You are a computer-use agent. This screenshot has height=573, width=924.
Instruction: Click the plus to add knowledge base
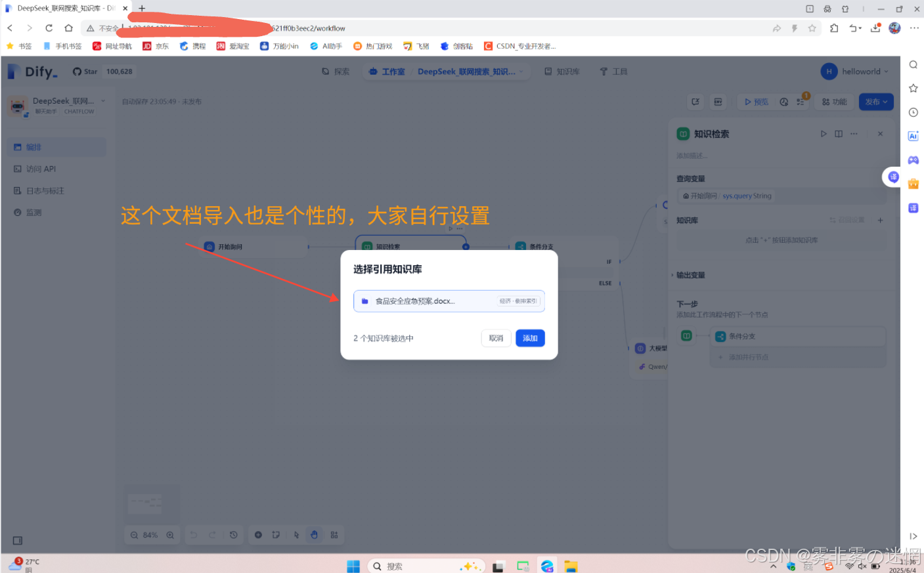pyautogui.click(x=880, y=221)
